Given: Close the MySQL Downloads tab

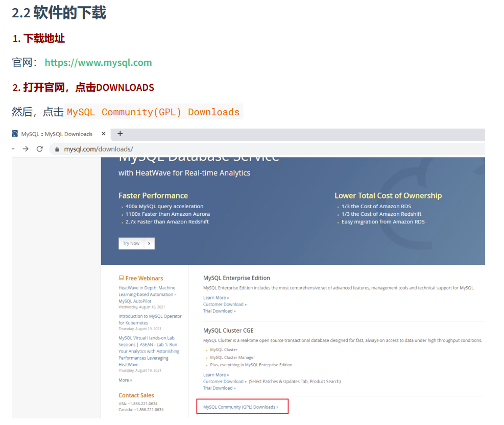Looking at the screenshot, I should [x=104, y=134].
